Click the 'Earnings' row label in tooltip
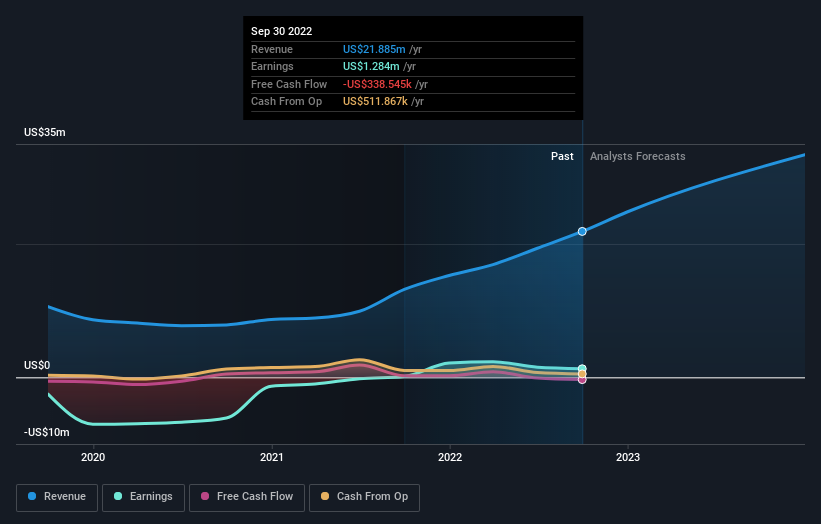 pyautogui.click(x=272, y=66)
